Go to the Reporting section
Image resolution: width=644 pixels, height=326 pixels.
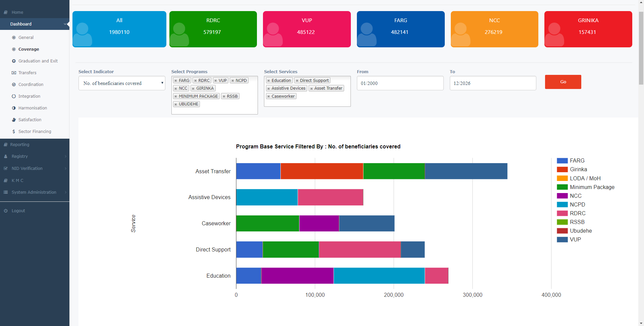[x=20, y=145]
